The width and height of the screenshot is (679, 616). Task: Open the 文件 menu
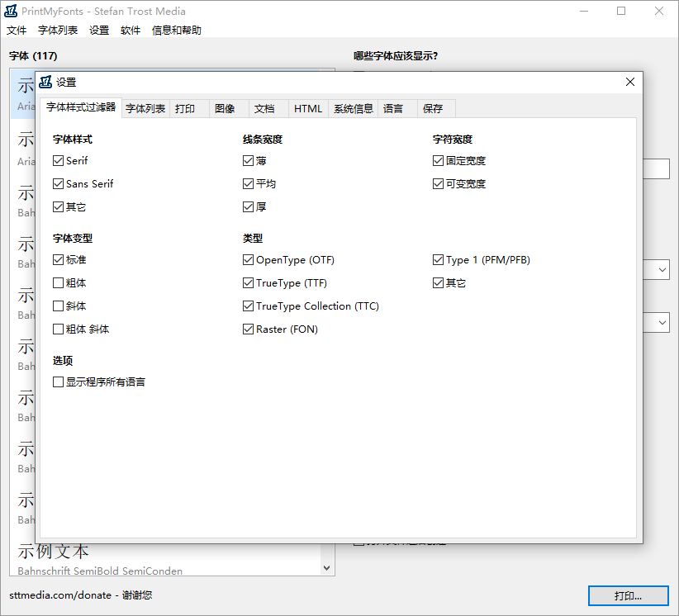coord(17,31)
